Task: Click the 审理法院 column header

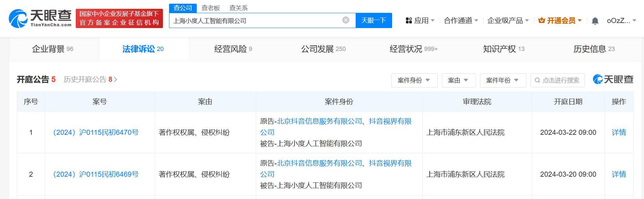Action: point(477,102)
